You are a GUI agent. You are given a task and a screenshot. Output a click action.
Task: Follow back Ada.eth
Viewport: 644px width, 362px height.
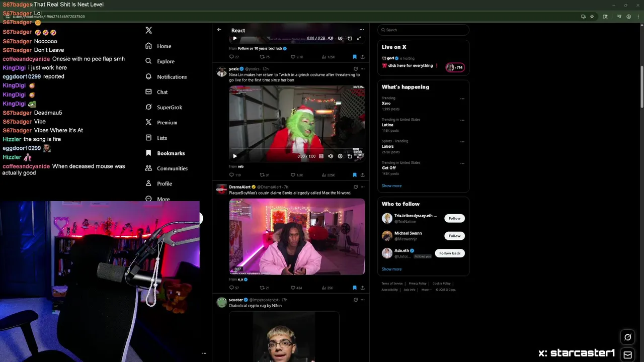click(450, 253)
